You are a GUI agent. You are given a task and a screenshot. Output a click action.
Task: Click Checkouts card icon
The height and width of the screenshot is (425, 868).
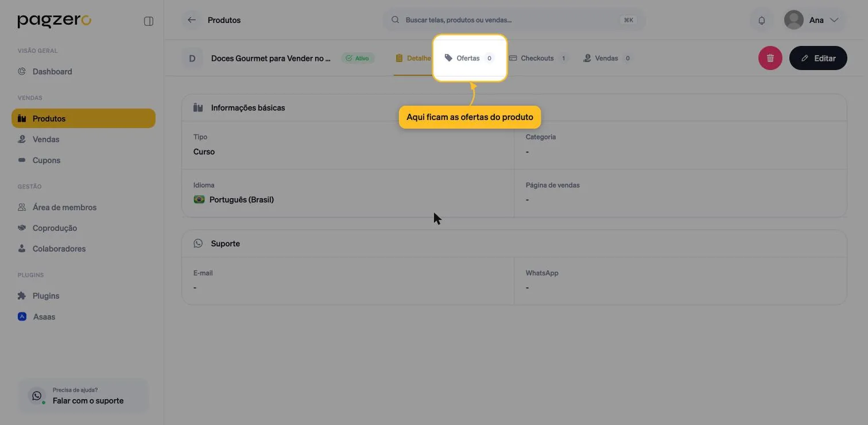513,58
